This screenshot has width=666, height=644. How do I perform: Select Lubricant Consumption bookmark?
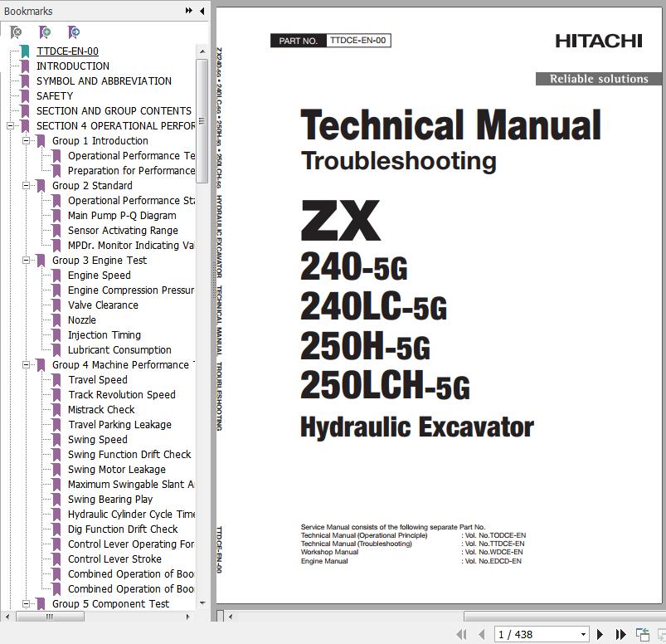(119, 350)
